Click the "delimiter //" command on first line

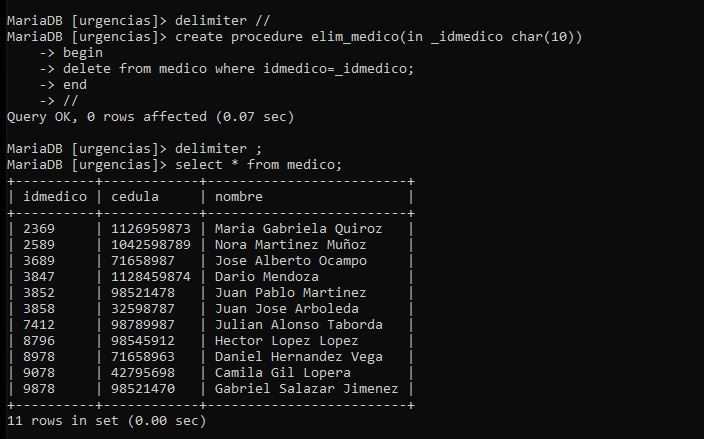223,21
